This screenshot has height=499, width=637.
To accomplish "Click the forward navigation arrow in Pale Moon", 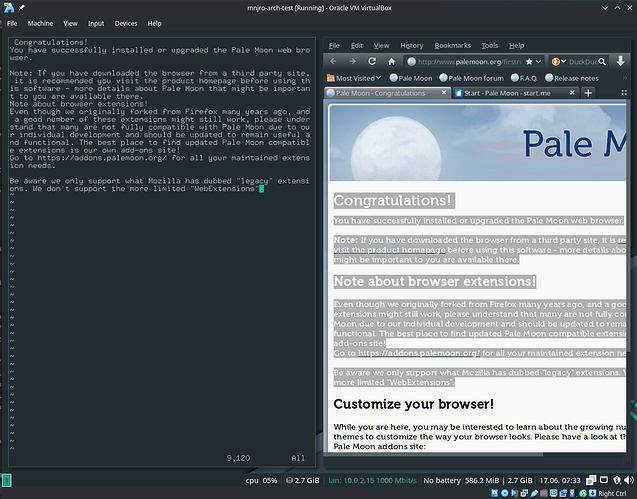I will point(352,61).
